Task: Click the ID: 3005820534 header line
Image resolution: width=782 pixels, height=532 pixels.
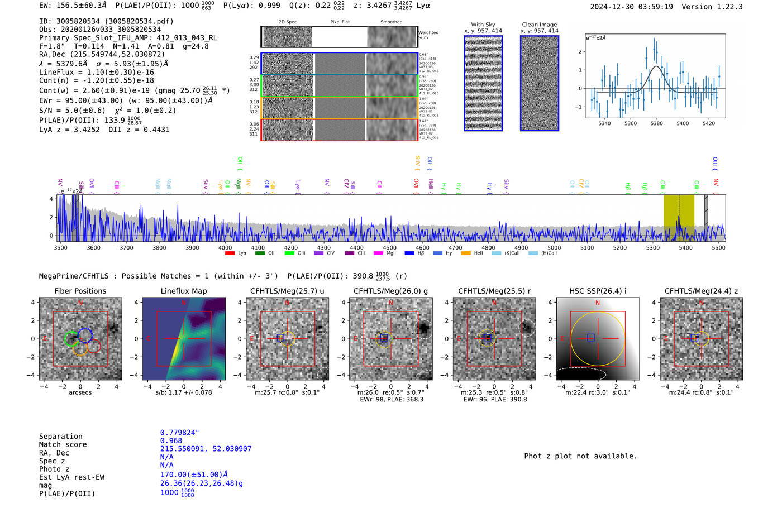Action: (x=106, y=21)
